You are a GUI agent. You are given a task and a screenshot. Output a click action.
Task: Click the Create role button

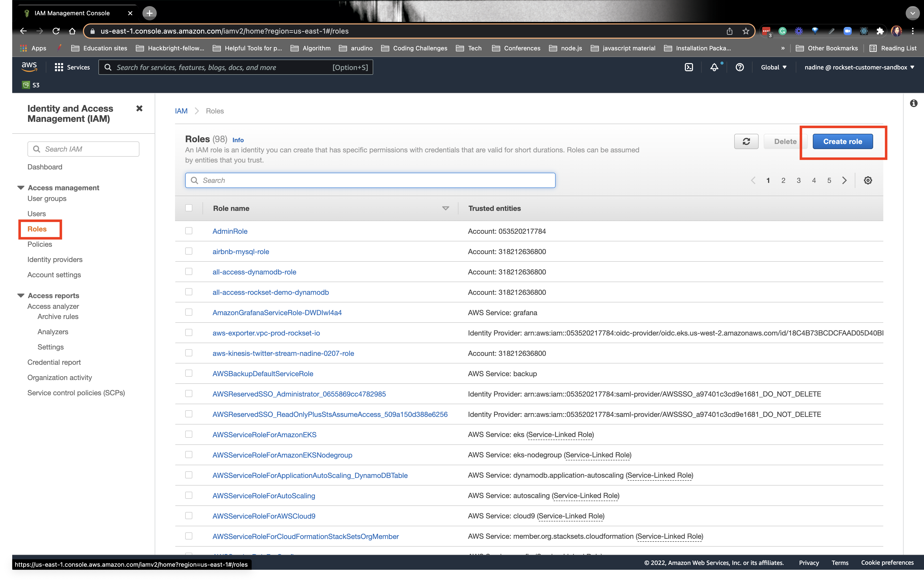[x=843, y=141]
